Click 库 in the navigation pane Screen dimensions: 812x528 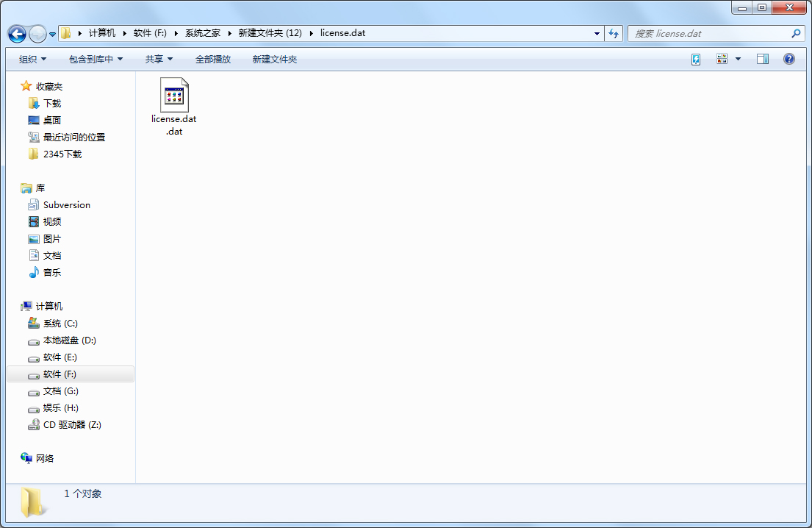tap(40, 188)
